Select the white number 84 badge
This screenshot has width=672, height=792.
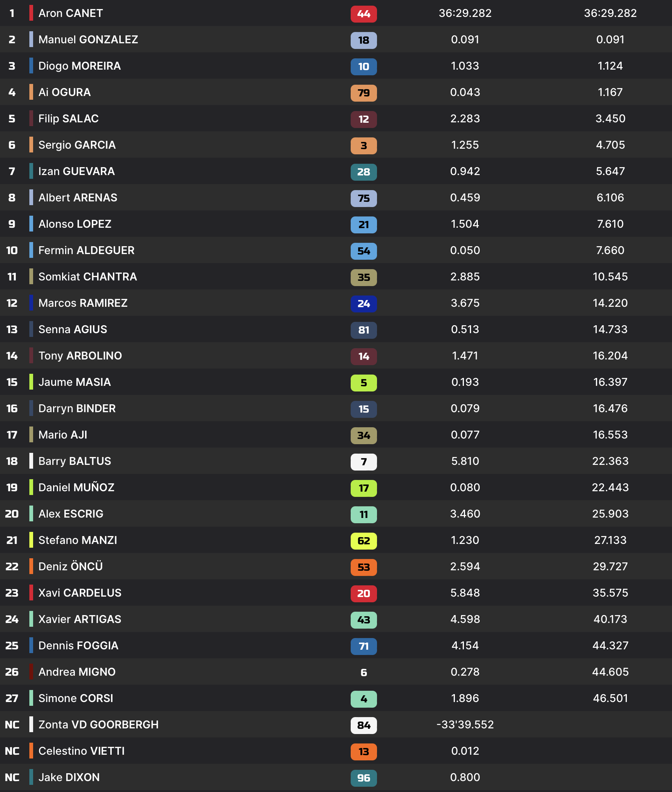[363, 725]
